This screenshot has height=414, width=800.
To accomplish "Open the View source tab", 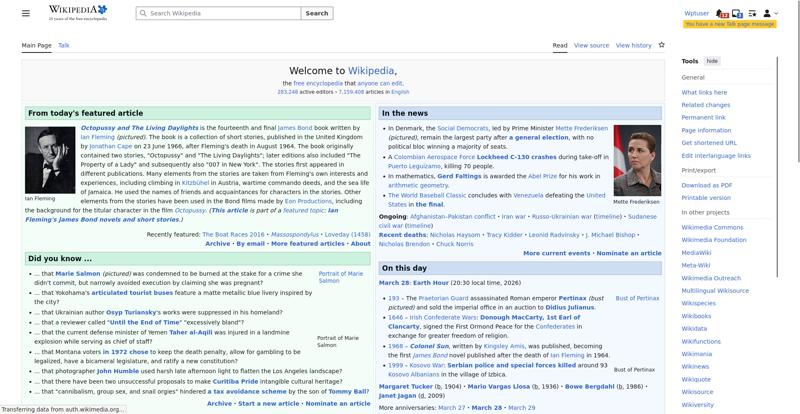I will pyautogui.click(x=591, y=45).
